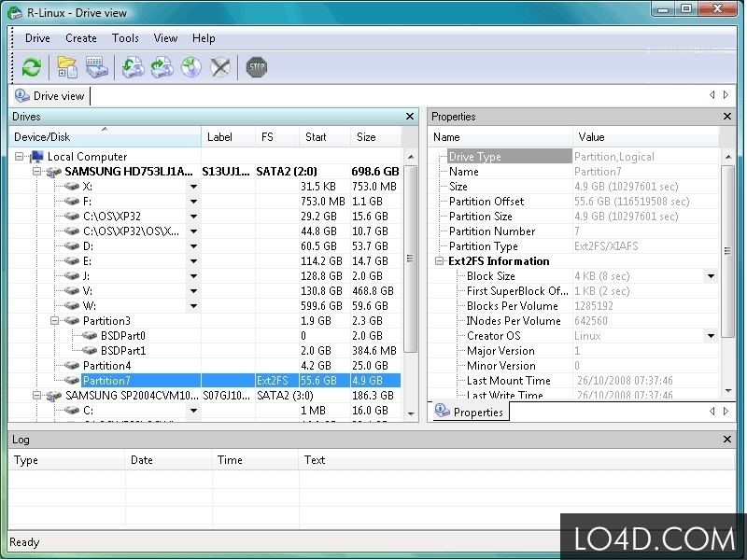Open the dropdown arrow for C:\OS\XP32 row

193,217
